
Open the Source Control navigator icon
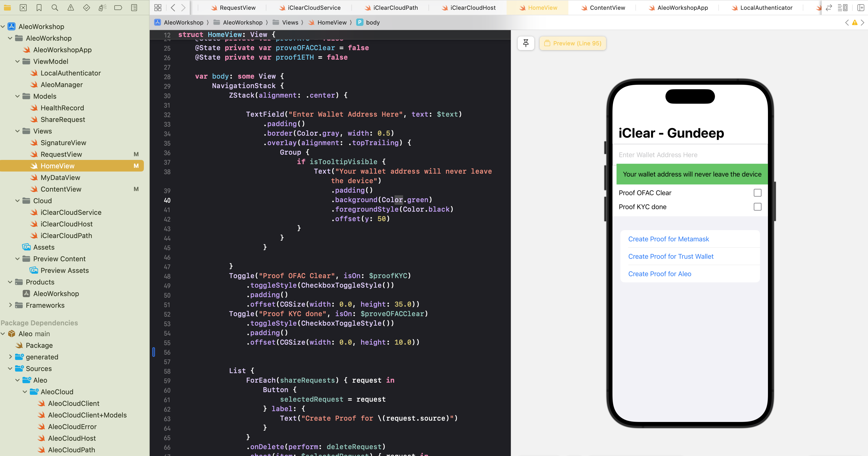(x=23, y=7)
